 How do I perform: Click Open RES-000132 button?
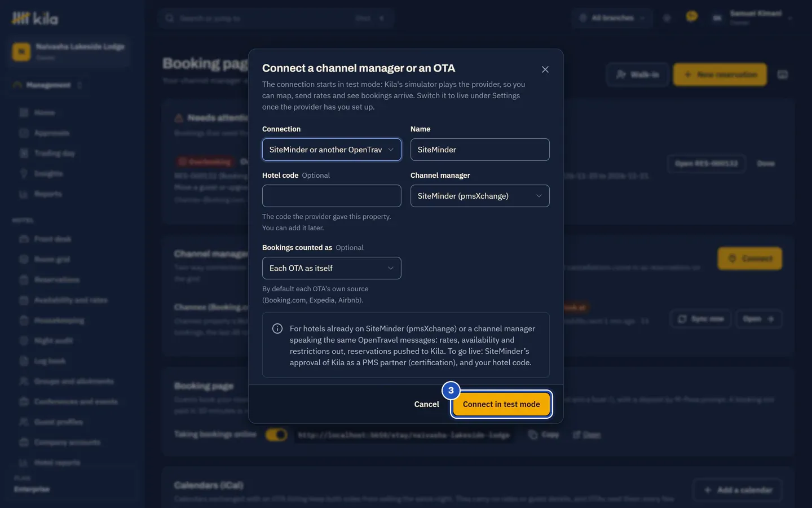(x=707, y=164)
